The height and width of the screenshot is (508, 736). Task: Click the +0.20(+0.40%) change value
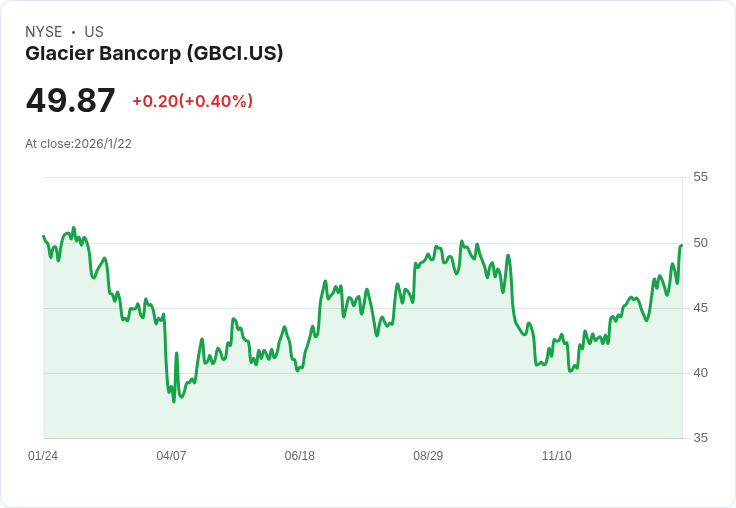[x=192, y=101]
